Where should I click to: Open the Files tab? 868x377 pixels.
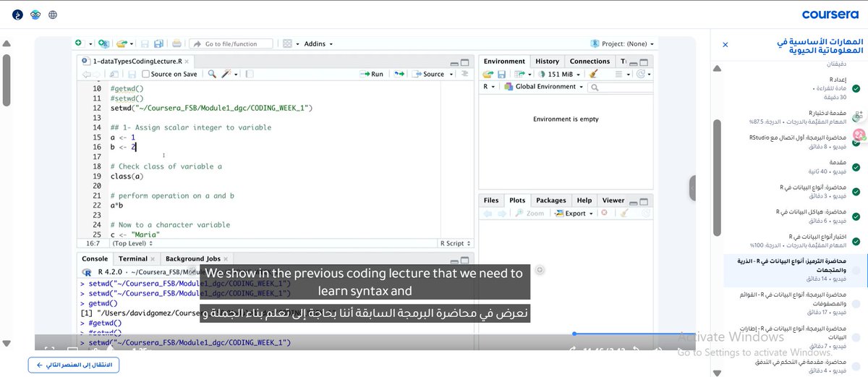pos(491,200)
